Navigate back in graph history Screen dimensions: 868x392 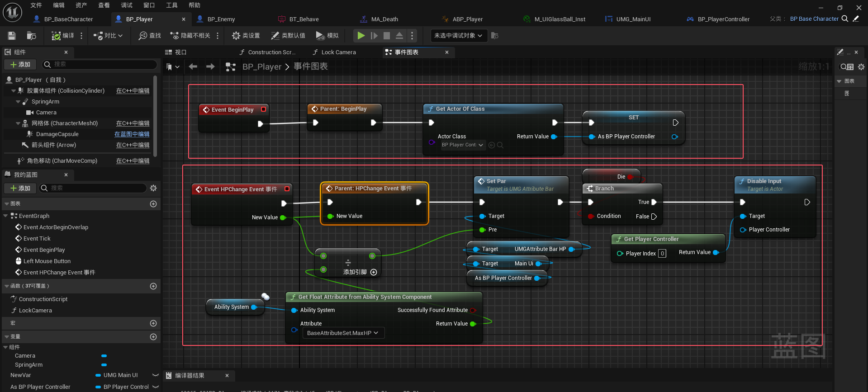point(193,66)
